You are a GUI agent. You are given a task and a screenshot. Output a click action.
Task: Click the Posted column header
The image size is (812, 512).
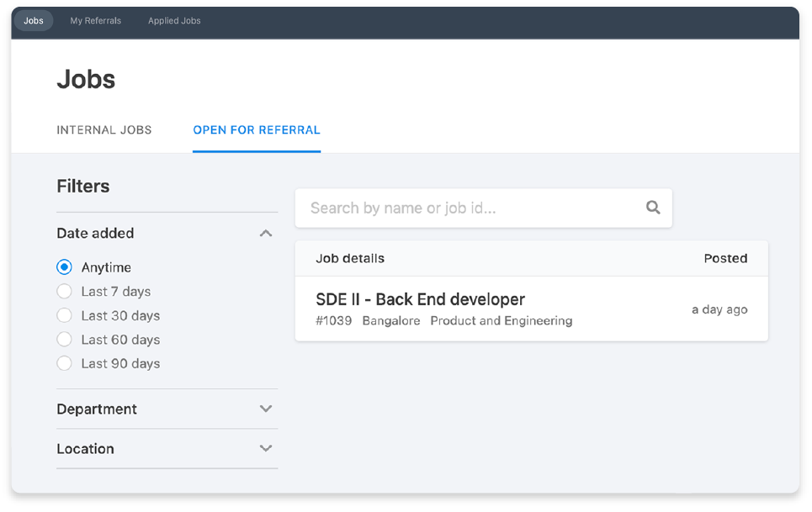tap(725, 258)
